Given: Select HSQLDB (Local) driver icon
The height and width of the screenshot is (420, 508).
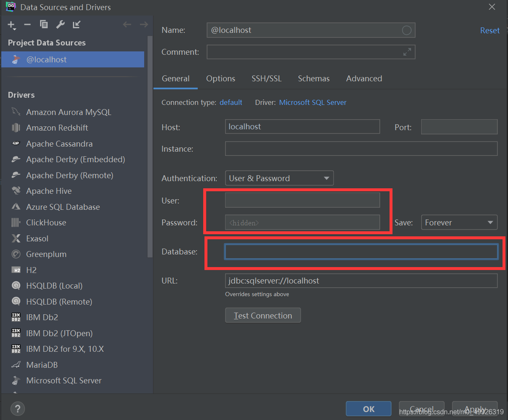Looking at the screenshot, I should coord(16,286).
